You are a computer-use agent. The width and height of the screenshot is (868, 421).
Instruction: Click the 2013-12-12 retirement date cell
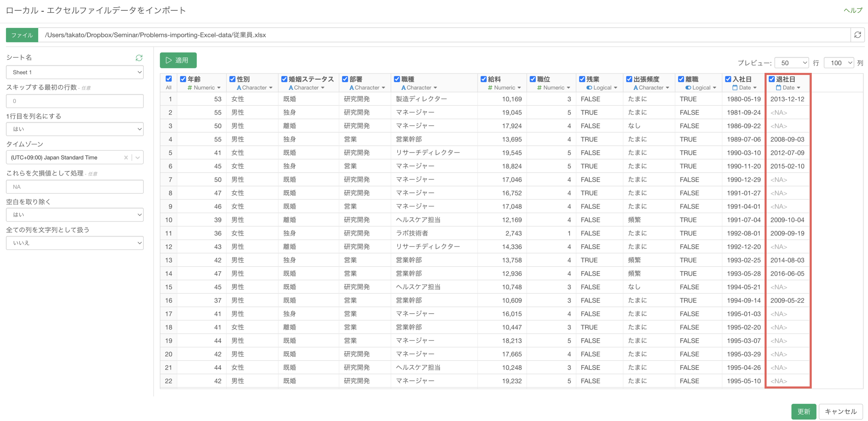coord(787,99)
